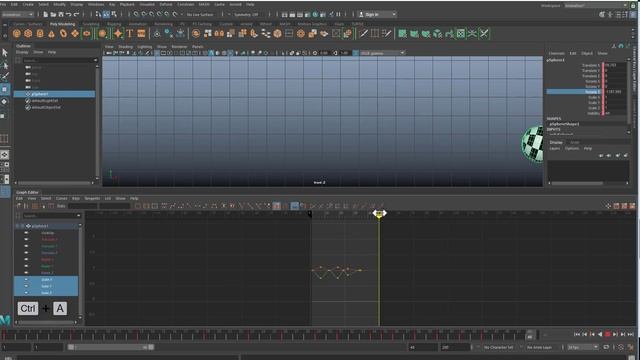Go to end of playback range
Viewport: 640px width, 360px height.
tap(631, 334)
